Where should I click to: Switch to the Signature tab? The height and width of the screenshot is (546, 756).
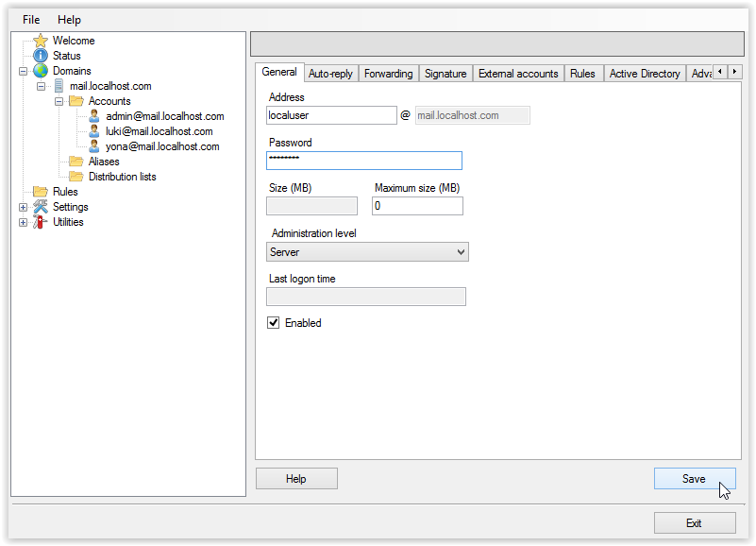pos(445,74)
